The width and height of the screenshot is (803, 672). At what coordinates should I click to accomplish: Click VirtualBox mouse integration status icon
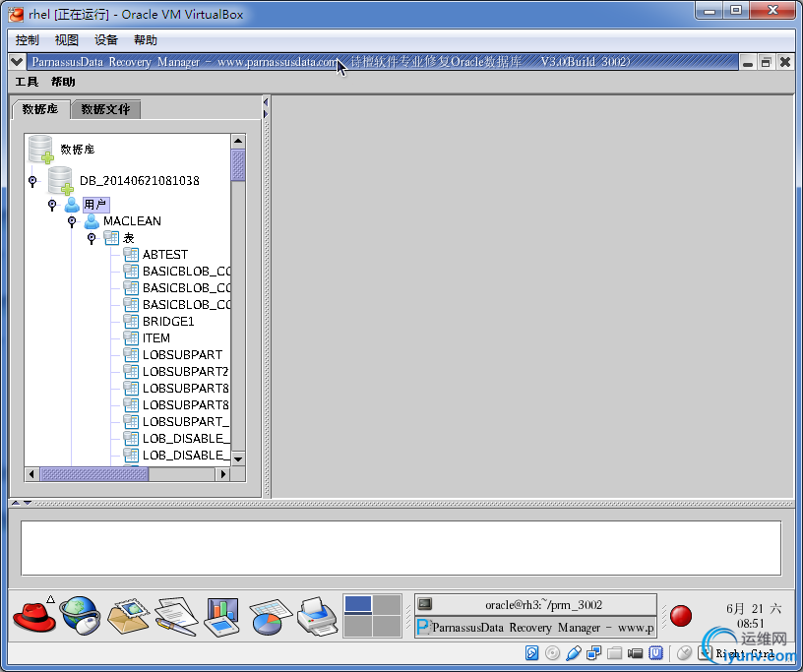[x=684, y=653]
